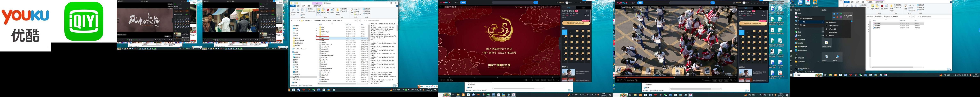Click the orange banner button in red license card player
This screenshot has width=980, height=97.
pyautogui.click(x=576, y=23)
